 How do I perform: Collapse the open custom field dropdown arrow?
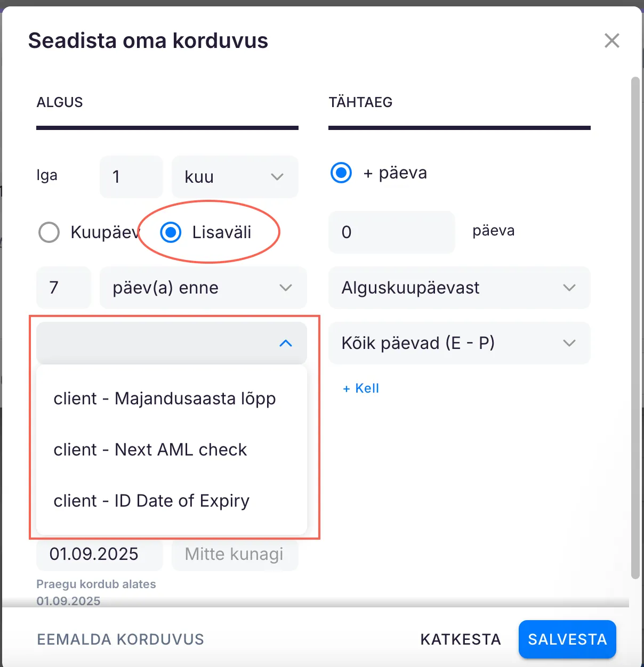[286, 343]
